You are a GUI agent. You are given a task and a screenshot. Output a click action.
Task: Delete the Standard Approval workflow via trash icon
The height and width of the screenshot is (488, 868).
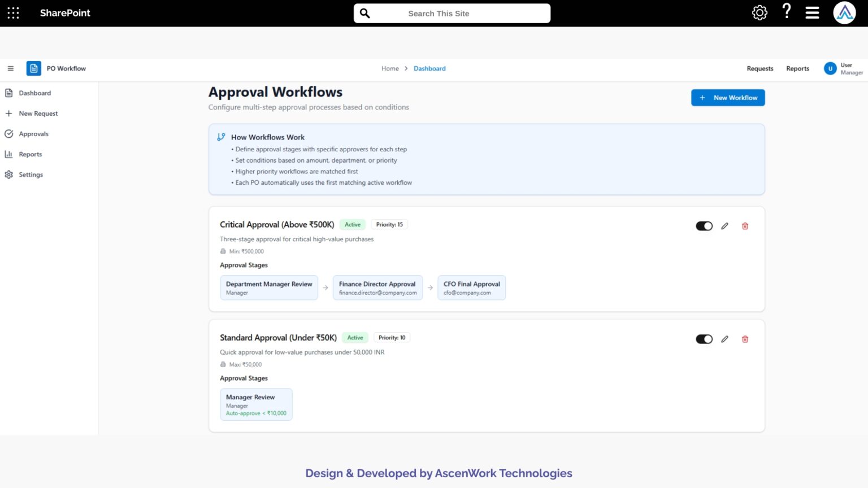click(x=745, y=339)
